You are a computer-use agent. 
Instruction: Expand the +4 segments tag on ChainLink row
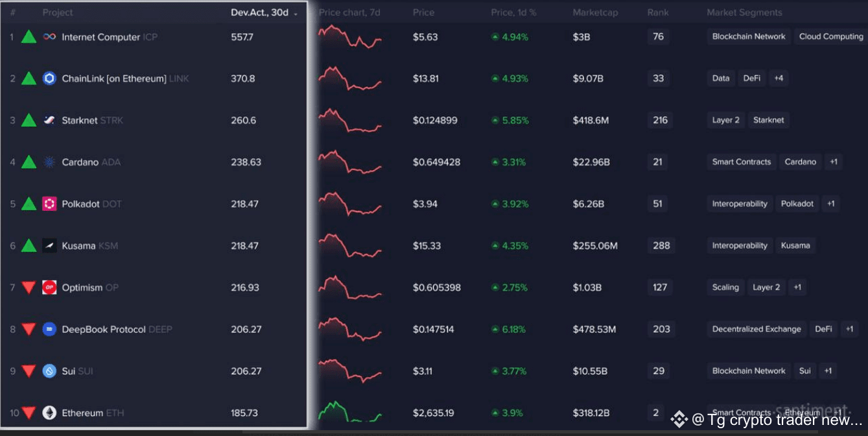778,78
